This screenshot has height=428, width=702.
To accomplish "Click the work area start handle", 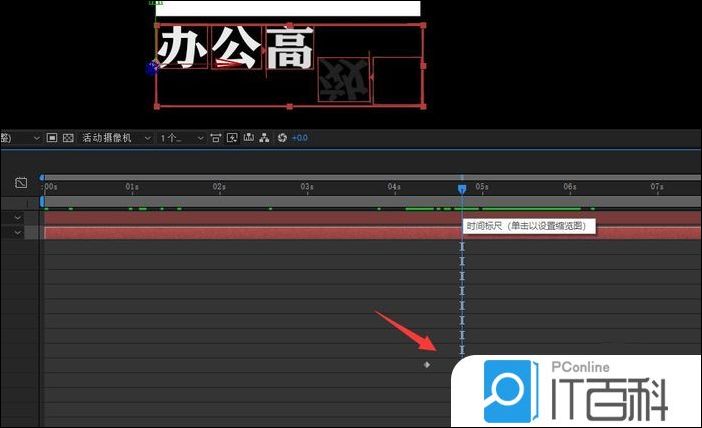I will click(42, 202).
